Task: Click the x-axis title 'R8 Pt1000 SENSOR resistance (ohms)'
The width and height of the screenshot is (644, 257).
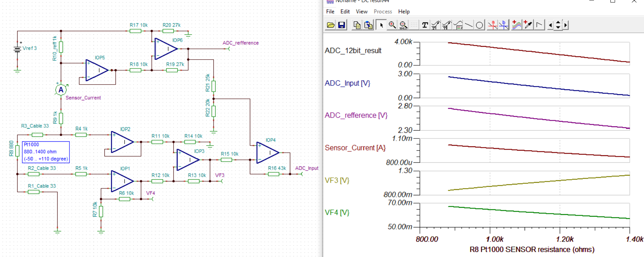Action: (532, 250)
